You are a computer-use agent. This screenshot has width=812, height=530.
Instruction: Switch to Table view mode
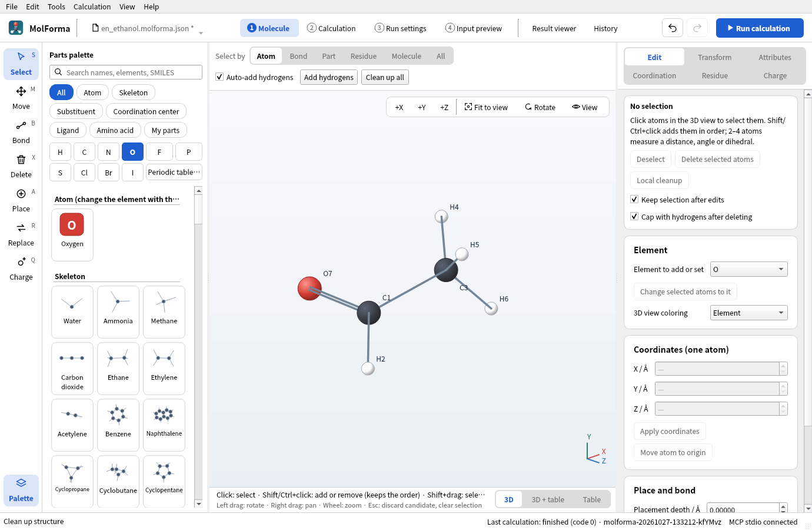591,499
